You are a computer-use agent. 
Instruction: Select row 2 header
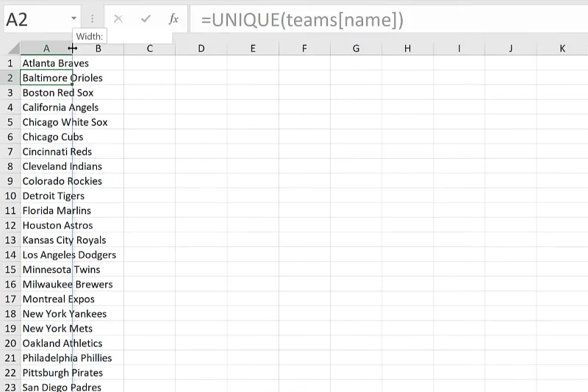10,78
